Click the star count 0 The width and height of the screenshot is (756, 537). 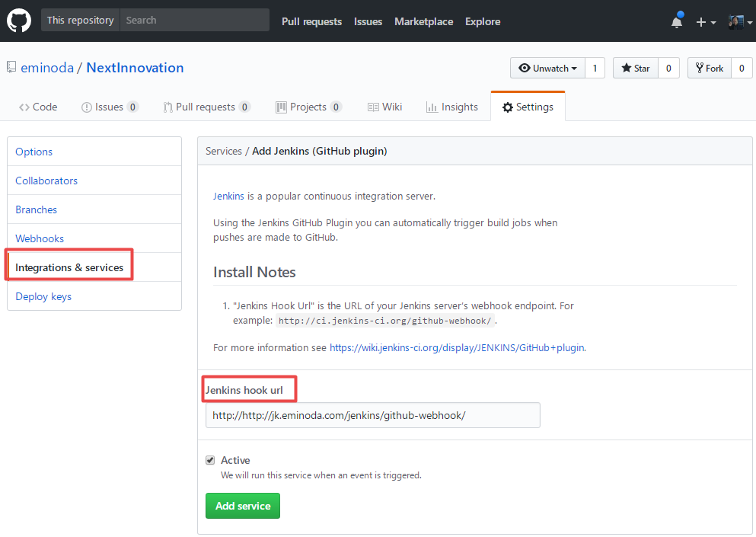click(x=668, y=68)
